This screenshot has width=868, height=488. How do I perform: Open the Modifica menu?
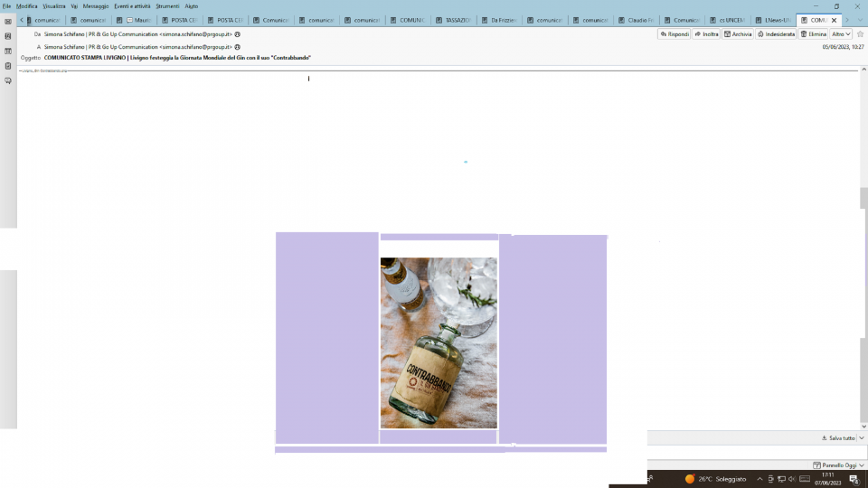(x=26, y=6)
